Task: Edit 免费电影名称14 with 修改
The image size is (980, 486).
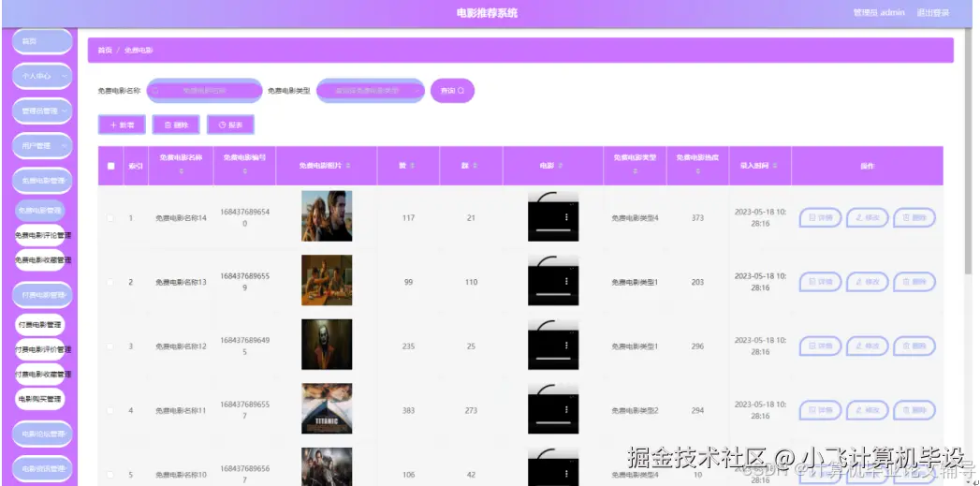Action: click(x=868, y=217)
